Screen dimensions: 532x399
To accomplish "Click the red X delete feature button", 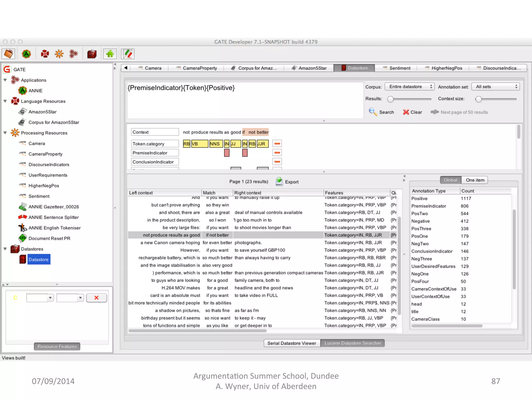I will pyautogui.click(x=96, y=298).
